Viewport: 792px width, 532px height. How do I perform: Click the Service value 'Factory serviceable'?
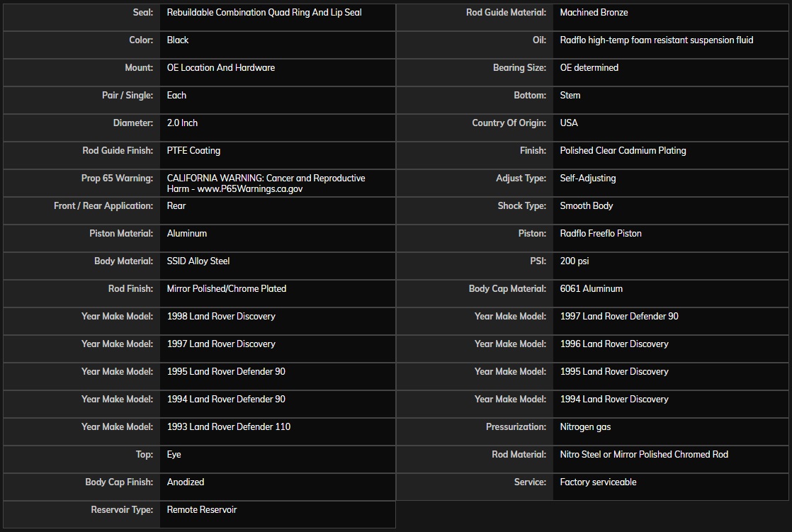(598, 482)
